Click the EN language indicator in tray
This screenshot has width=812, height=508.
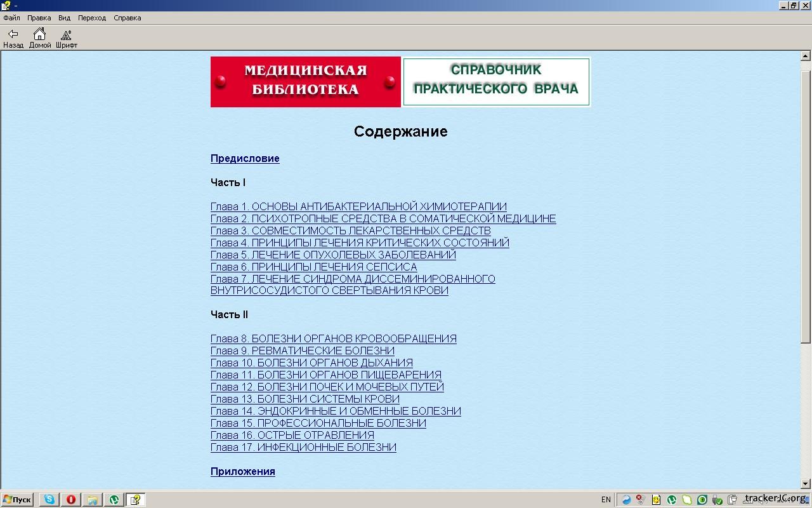(x=606, y=500)
